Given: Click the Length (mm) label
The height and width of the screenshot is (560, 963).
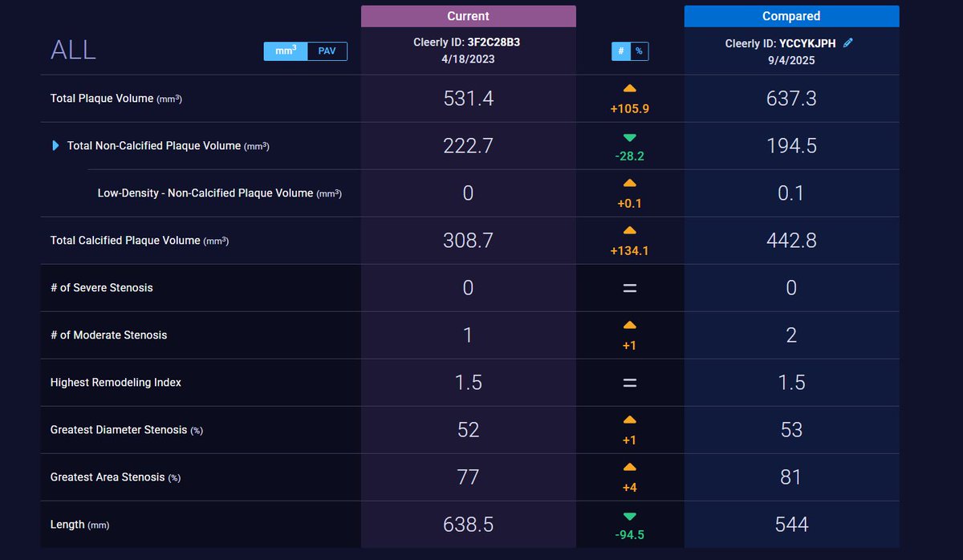Looking at the screenshot, I should pyautogui.click(x=79, y=525).
